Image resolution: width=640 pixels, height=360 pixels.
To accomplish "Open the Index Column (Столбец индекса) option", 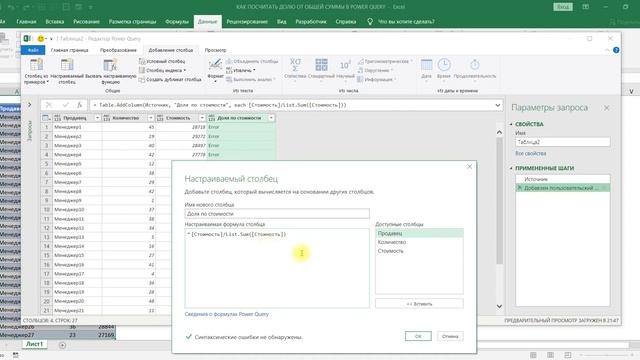I will 162,70.
